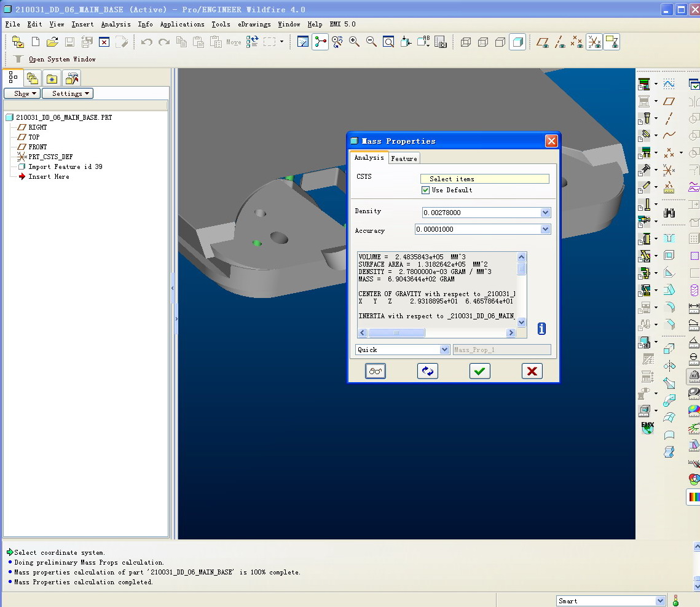This screenshot has height=607, width=700.
Task: Toggle the Use Default checkbox
Action: pyautogui.click(x=425, y=190)
